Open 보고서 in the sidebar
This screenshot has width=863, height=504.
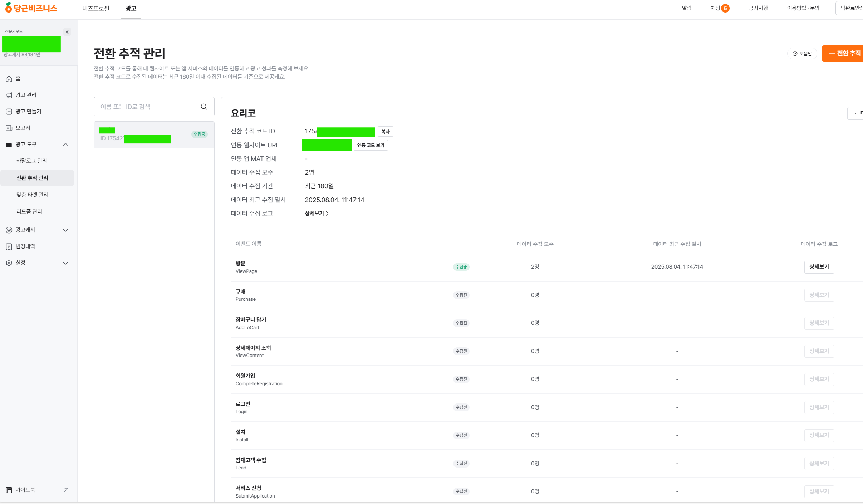click(x=23, y=128)
